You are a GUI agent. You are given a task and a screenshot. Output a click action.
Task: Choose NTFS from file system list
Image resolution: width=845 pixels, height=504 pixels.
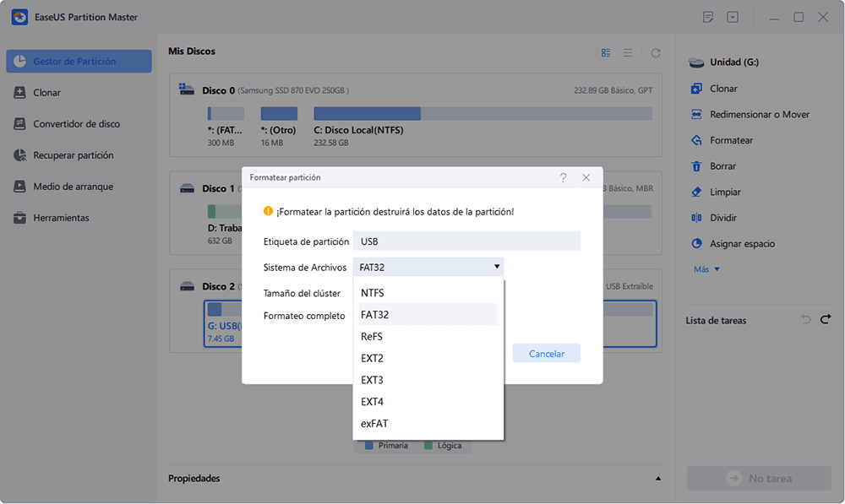tap(428, 293)
